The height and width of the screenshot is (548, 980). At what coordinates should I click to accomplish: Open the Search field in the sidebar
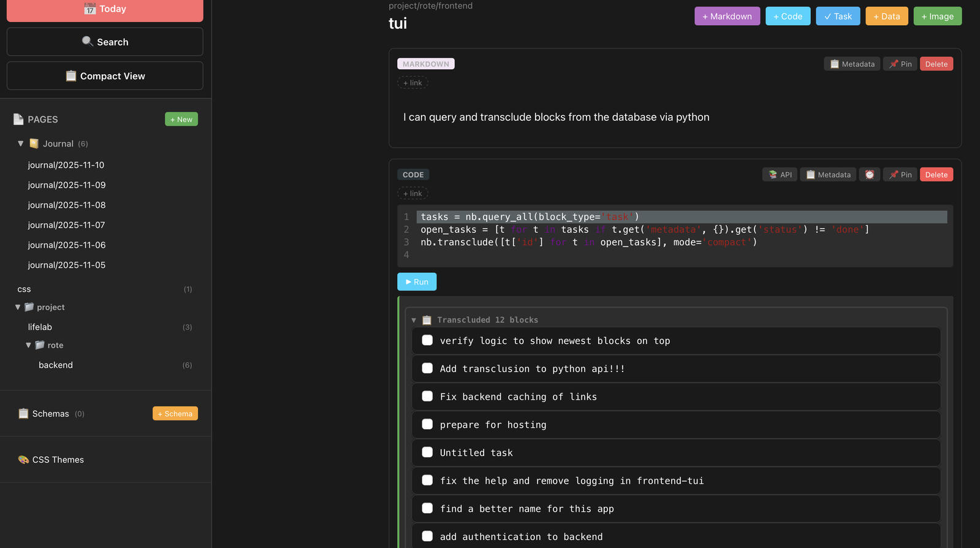(x=105, y=42)
